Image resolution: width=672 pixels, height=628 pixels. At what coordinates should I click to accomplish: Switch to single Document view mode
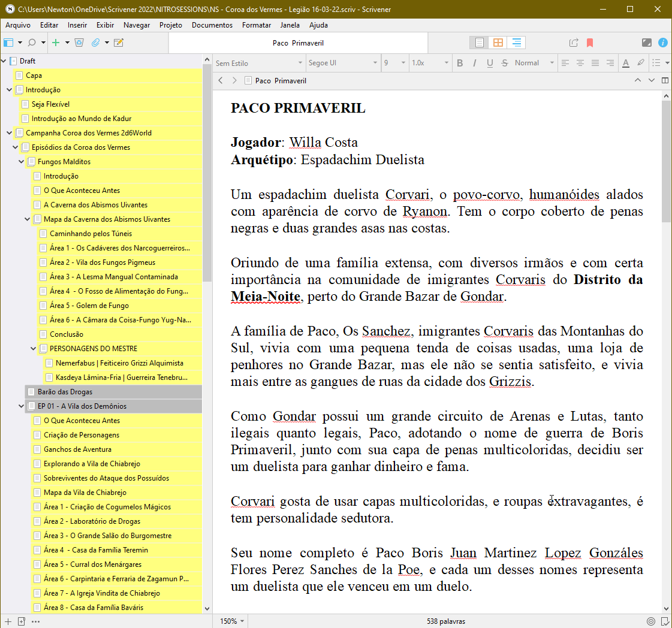[479, 43]
